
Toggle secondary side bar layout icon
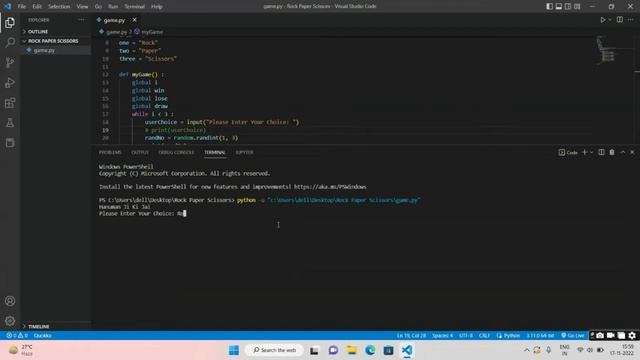(568, 7)
